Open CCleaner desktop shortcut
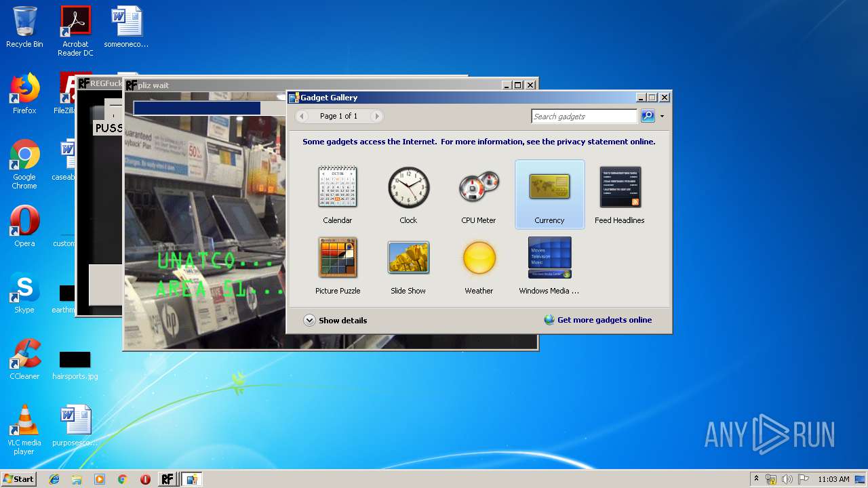Image resolution: width=868 pixels, height=488 pixels. click(x=24, y=359)
